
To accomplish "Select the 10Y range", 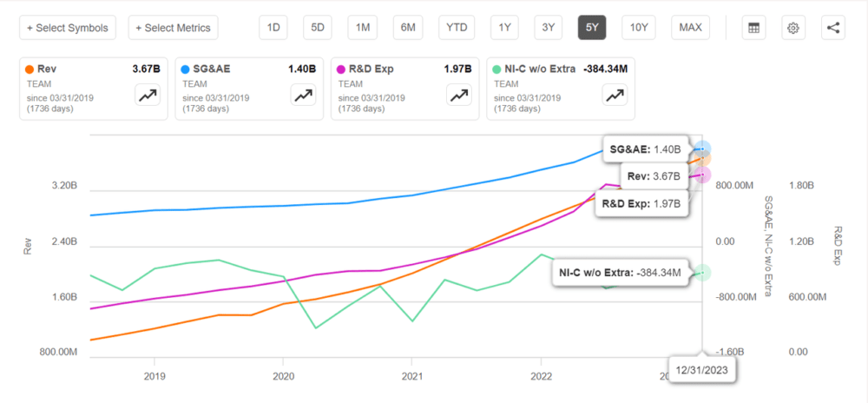I will click(638, 28).
